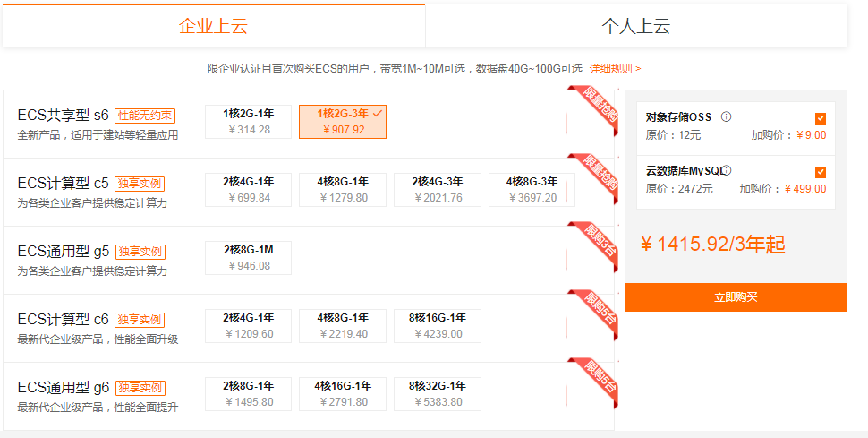The height and width of the screenshot is (438, 868).
Task: Select g6 4核16G-1年 plan ¥2791.80
Action: click(x=343, y=394)
